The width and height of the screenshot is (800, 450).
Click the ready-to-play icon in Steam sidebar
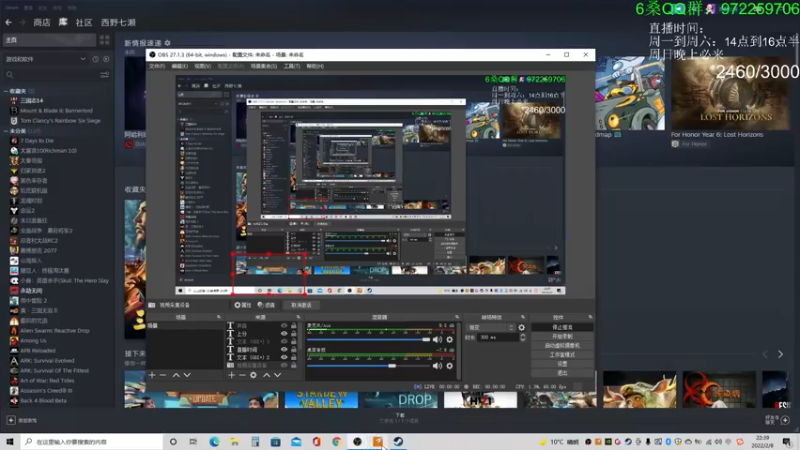(106, 59)
